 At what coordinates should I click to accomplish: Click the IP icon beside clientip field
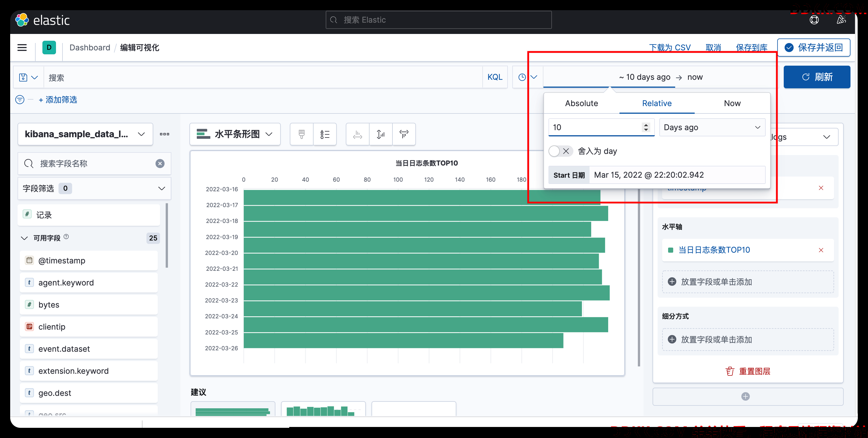[x=30, y=327]
